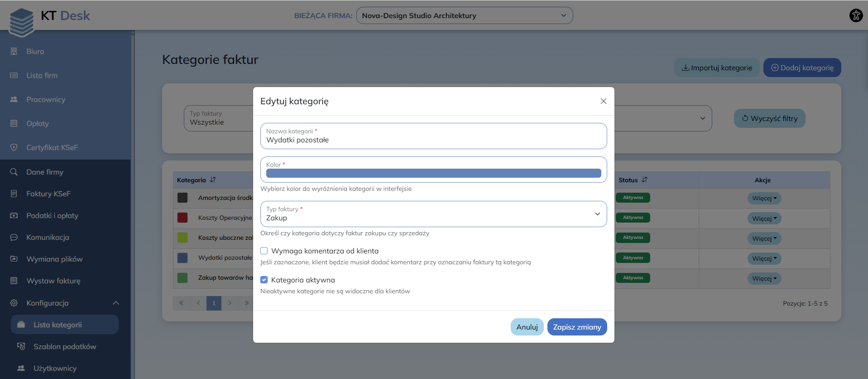
Task: Uncheck the Kategoria aktywna checkbox
Action: point(264,280)
